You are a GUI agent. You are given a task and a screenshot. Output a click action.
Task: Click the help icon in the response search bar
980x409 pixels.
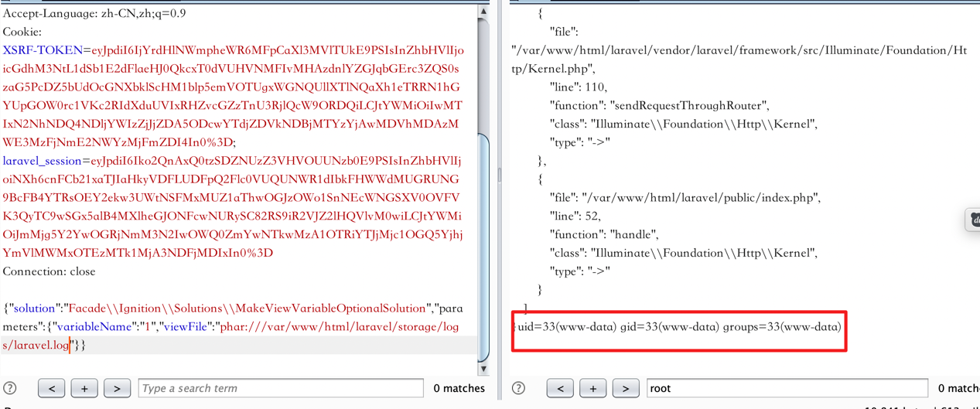tap(519, 388)
